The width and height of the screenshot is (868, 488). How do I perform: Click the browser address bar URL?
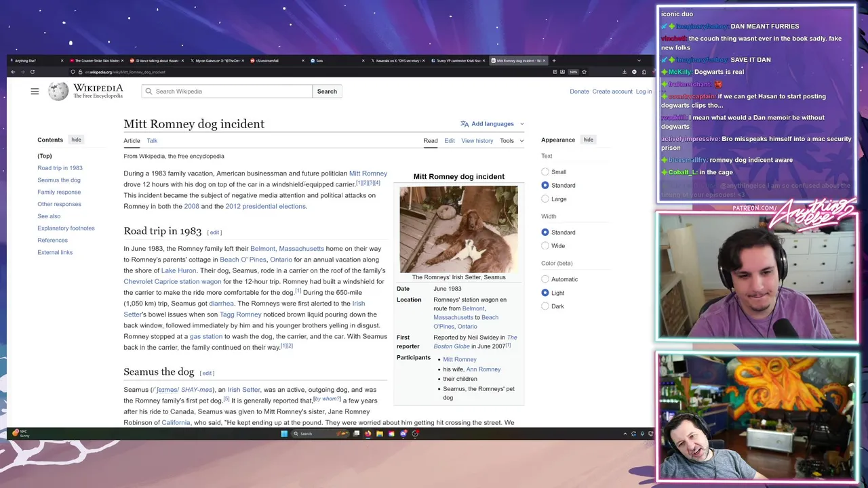(x=125, y=72)
